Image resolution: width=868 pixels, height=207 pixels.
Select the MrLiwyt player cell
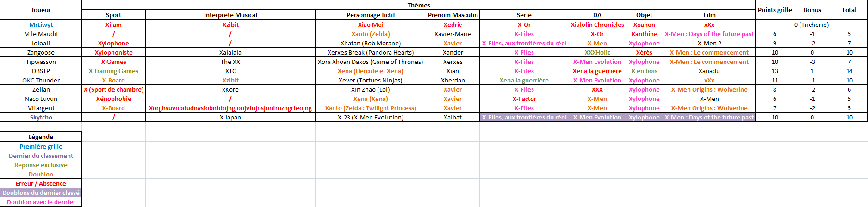click(x=41, y=25)
